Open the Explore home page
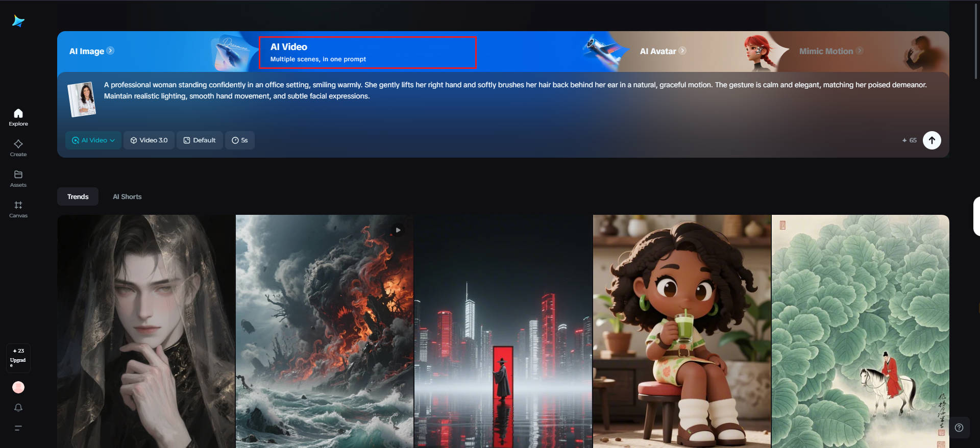 point(18,117)
